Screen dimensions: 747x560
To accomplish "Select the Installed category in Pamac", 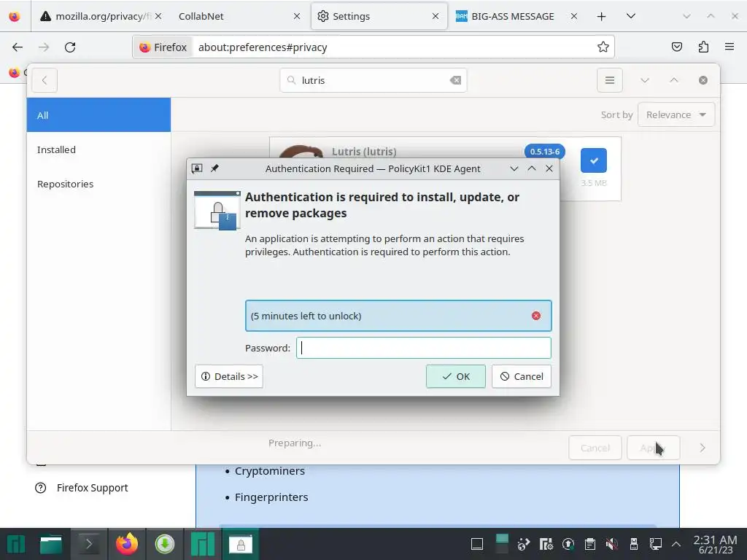I will [x=98, y=149].
